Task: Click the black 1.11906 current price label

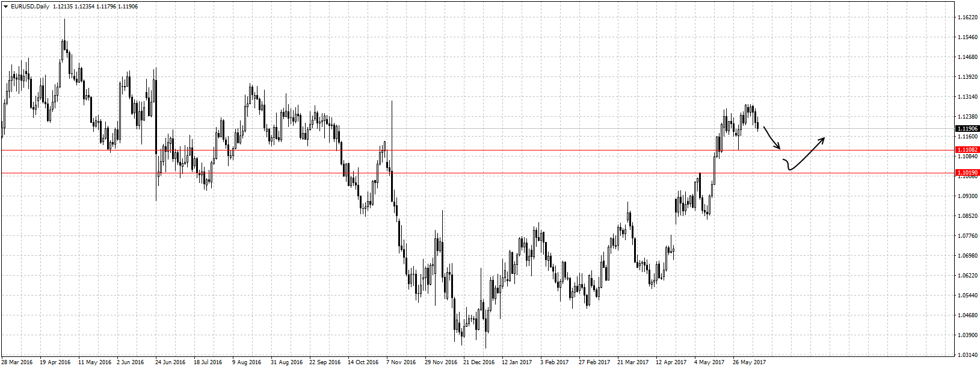Action: click(967, 128)
